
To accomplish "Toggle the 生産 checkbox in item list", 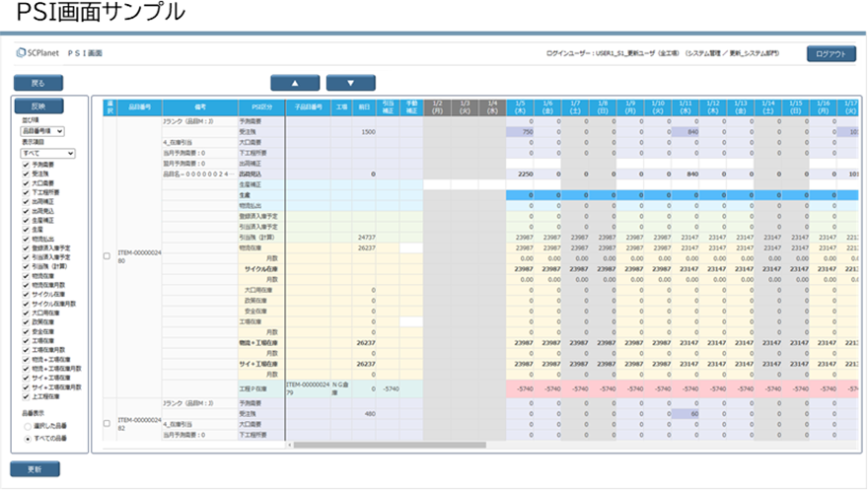I will (x=25, y=229).
